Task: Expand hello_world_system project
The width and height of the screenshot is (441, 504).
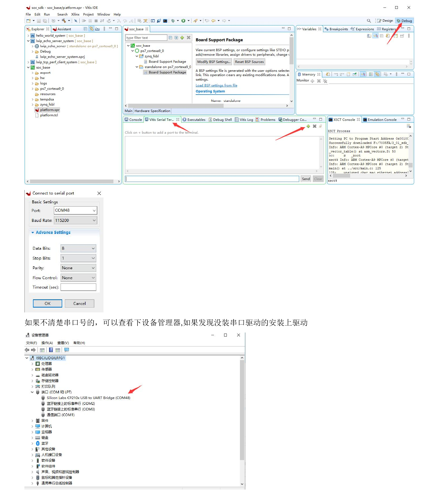Action: (28, 35)
